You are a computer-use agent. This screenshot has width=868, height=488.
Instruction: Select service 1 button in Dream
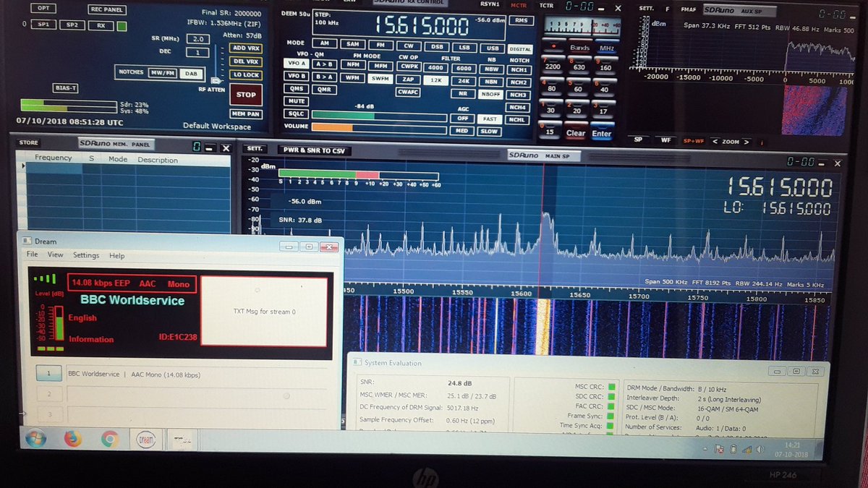tap(49, 374)
